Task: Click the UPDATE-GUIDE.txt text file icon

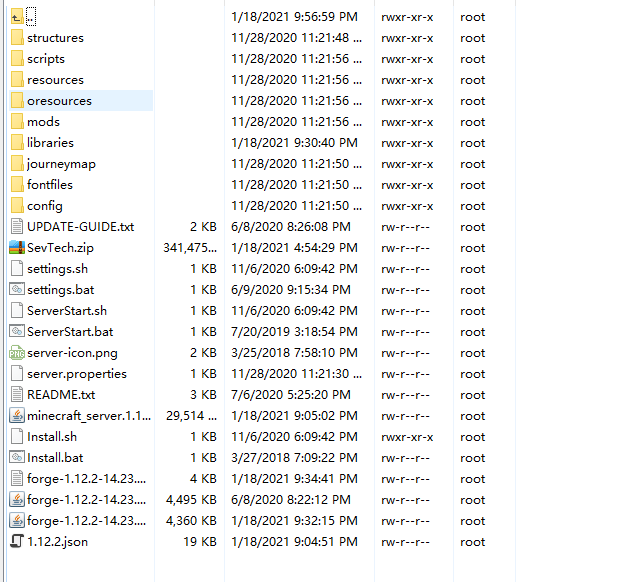Action: [x=17, y=227]
